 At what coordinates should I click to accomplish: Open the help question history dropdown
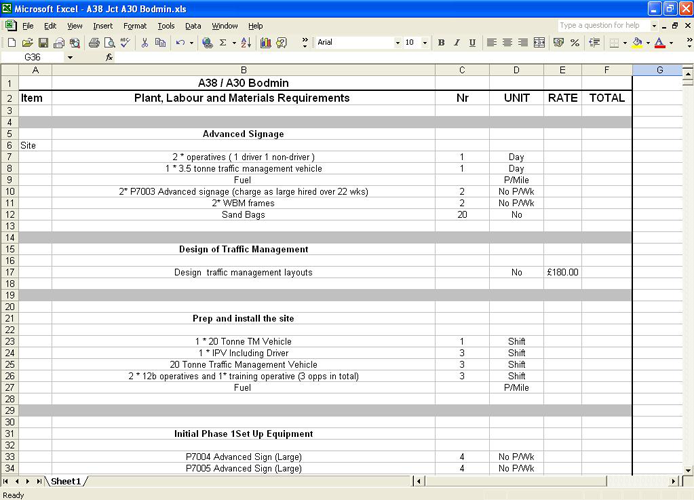654,26
